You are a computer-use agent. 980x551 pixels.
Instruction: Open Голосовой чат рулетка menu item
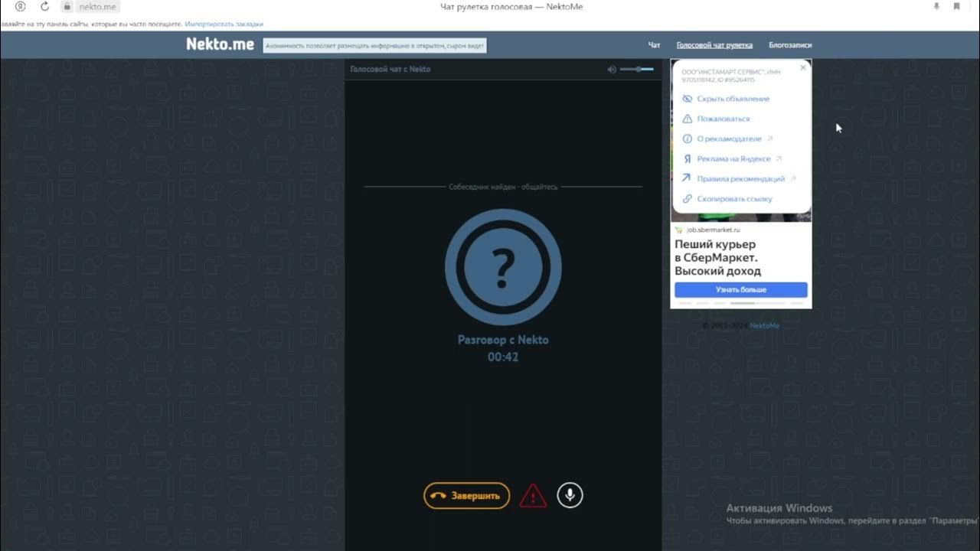(x=714, y=45)
